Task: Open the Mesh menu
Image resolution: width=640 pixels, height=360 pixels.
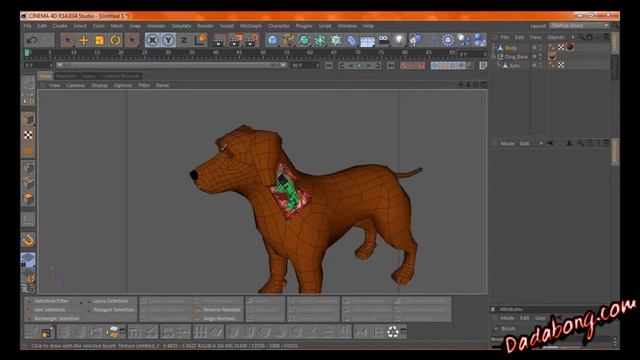Action: click(117, 26)
